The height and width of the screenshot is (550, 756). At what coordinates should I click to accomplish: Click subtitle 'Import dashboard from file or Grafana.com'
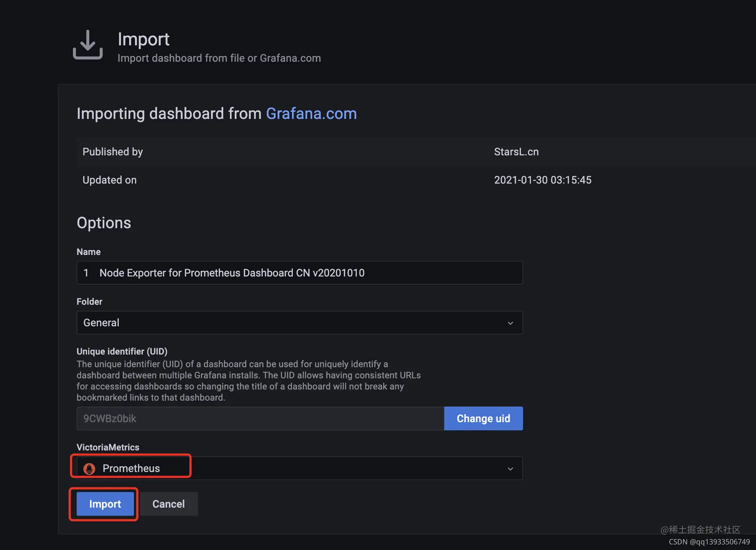pyautogui.click(x=219, y=58)
